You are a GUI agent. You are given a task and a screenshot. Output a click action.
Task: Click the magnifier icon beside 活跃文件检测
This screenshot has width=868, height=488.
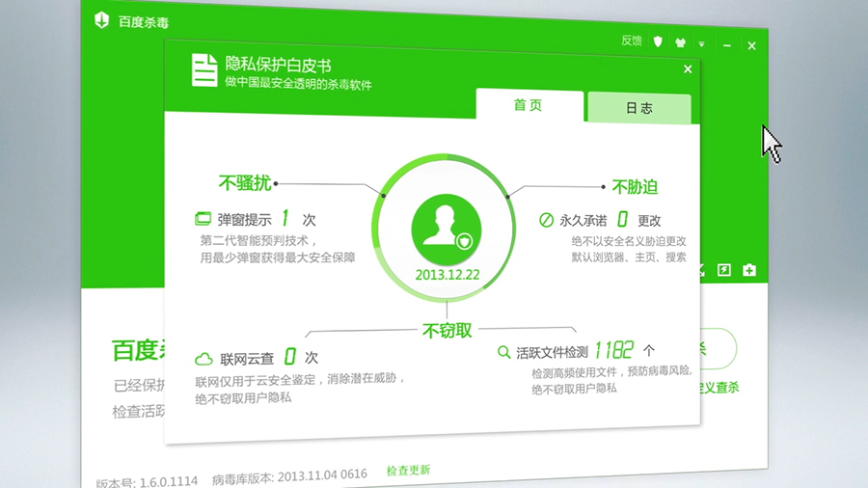click(x=503, y=352)
